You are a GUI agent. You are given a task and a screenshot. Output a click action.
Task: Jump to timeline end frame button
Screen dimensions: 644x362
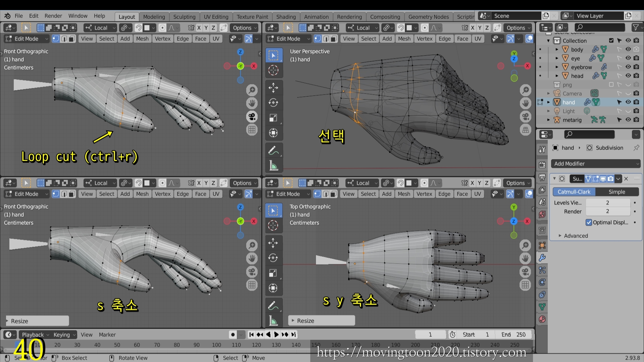pyautogui.click(x=293, y=335)
